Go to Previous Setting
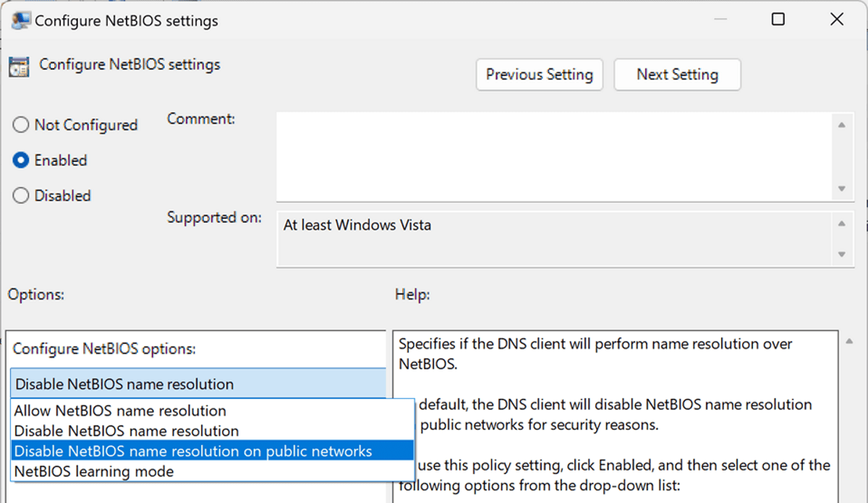The height and width of the screenshot is (503, 868). point(540,74)
